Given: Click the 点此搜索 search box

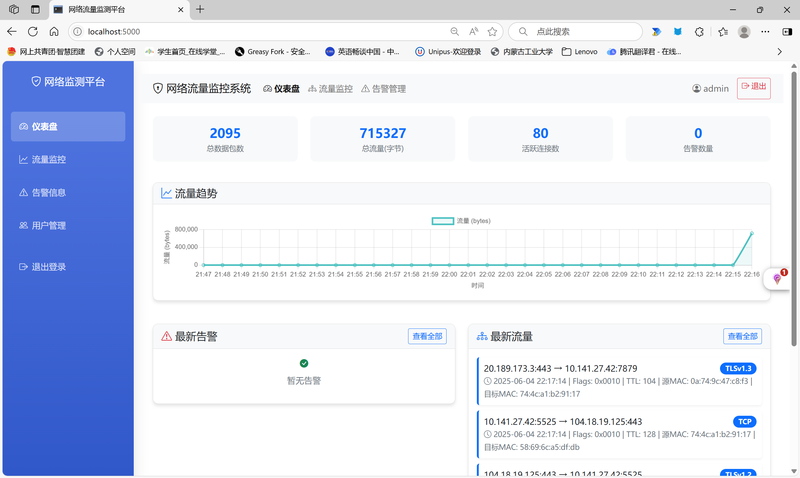Looking at the screenshot, I should tap(576, 32).
